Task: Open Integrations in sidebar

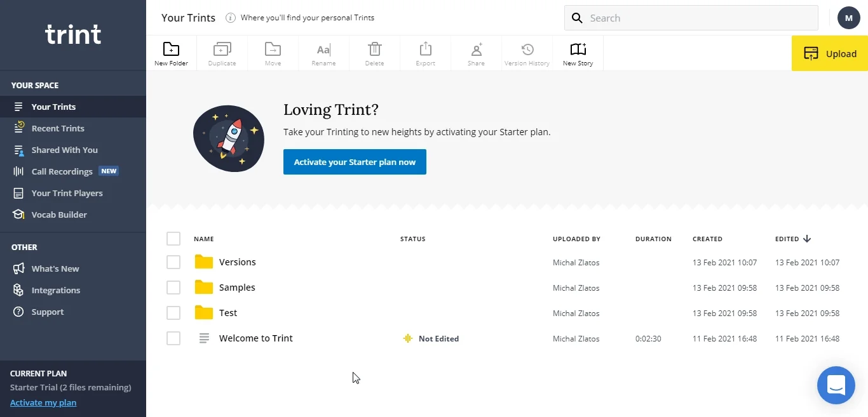Action: tap(73, 290)
